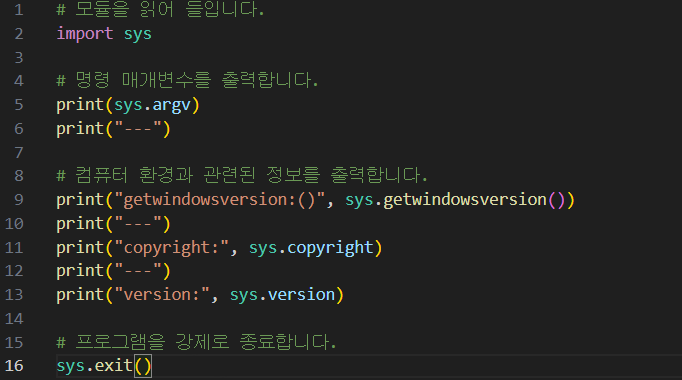
Task: Click the "getwindowsversion:()" string literal
Action: (x=220, y=200)
